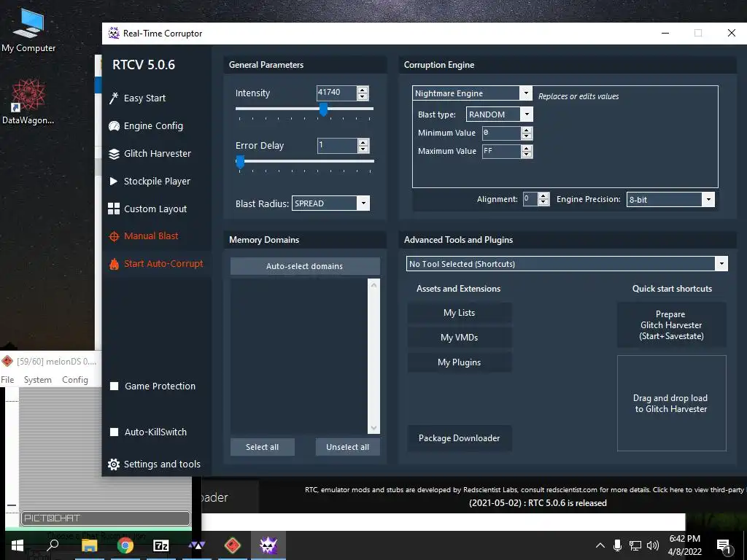Switch to melonDS taskbar icon
747x560 pixels.
233,545
